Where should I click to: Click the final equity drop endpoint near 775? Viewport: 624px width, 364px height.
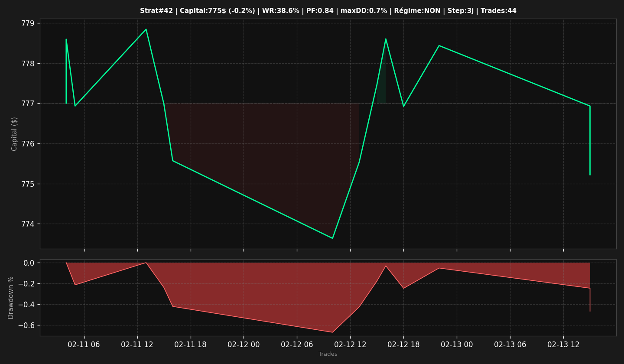coord(590,175)
